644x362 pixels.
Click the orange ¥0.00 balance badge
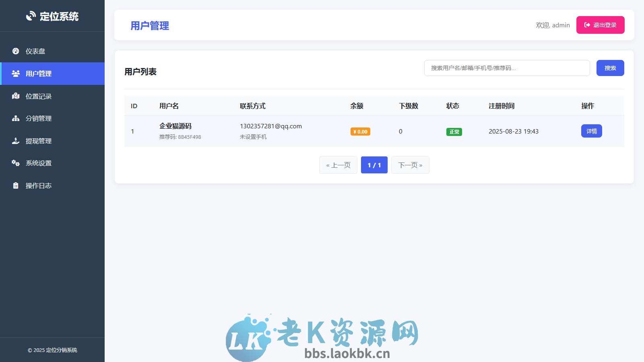point(360,131)
